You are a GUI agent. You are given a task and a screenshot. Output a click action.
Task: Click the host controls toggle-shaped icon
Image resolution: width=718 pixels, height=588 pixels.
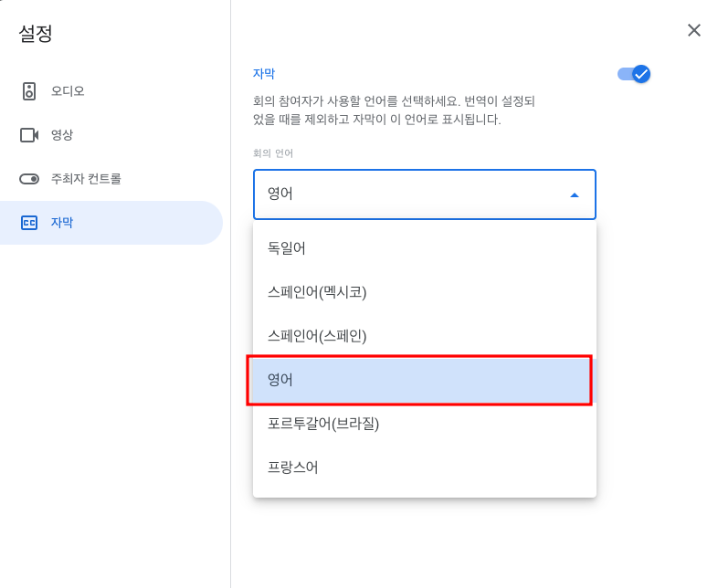pyautogui.click(x=29, y=179)
